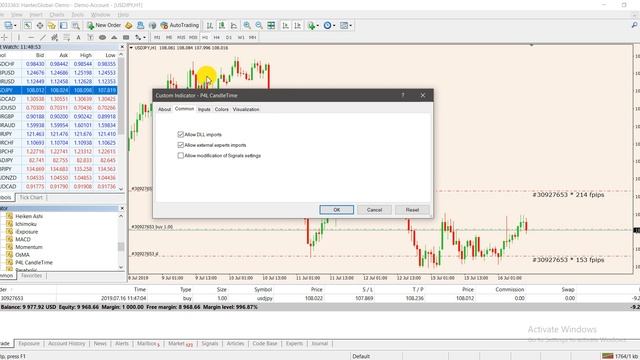Select the H4 timeframe button
Viewport: 640px width, 360px height.
[x=217, y=37]
